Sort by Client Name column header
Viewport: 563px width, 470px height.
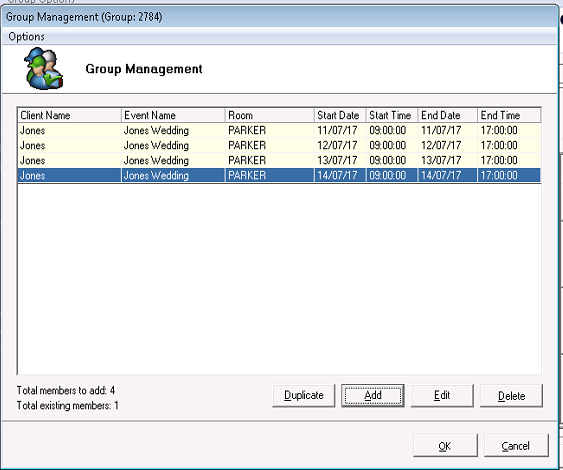69,115
